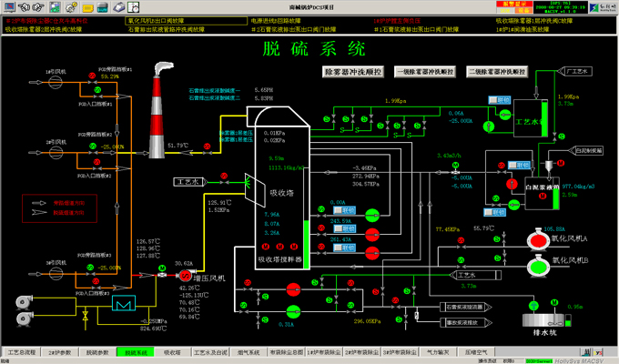Click the red agitator M inside 白泥浆液箱
The width and height of the screenshot is (619, 364).
(543, 196)
